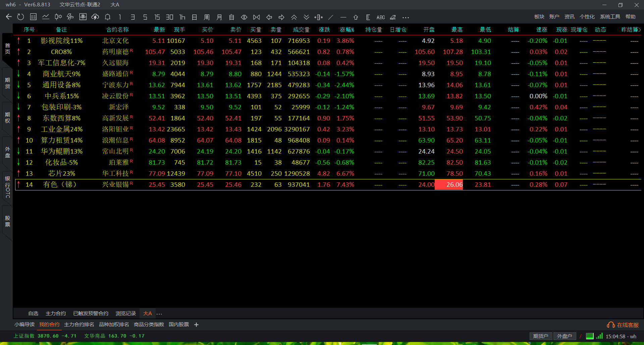This screenshot has width=644, height=345.
Task: Select the up arrow marker tool
Action: click(356, 17)
